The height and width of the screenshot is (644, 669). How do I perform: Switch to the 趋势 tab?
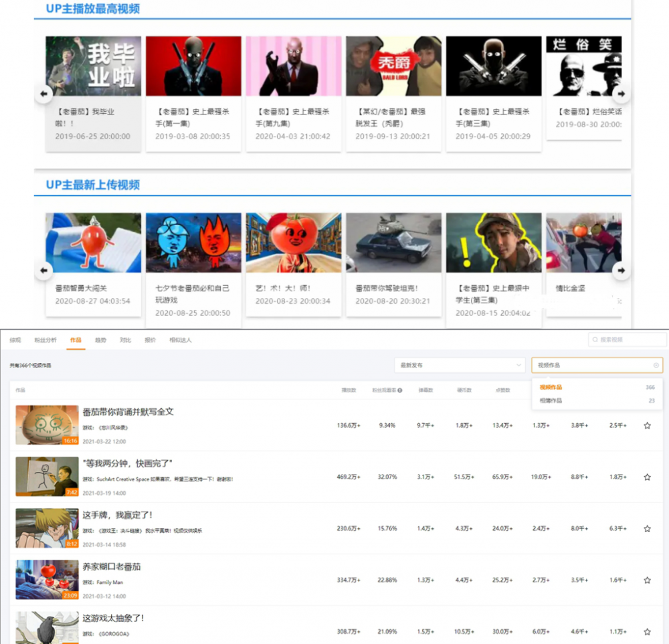point(100,340)
